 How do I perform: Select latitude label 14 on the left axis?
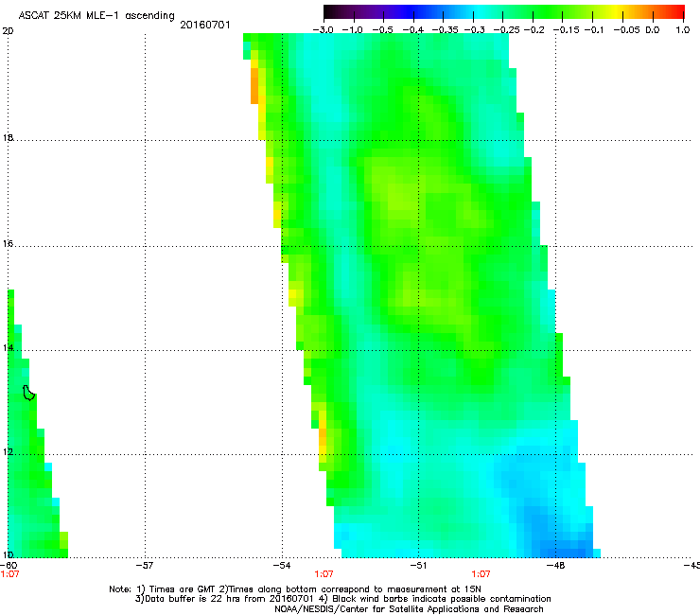pos(8,348)
